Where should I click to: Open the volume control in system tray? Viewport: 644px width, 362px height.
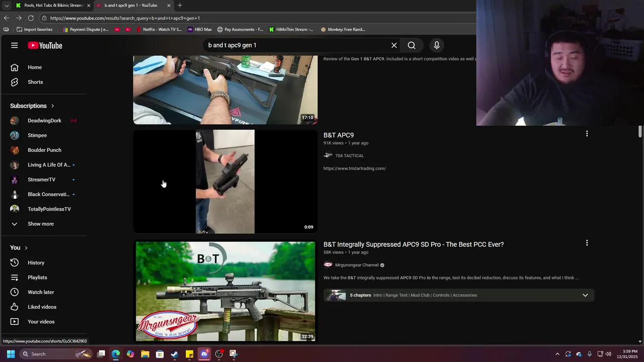click(x=609, y=354)
